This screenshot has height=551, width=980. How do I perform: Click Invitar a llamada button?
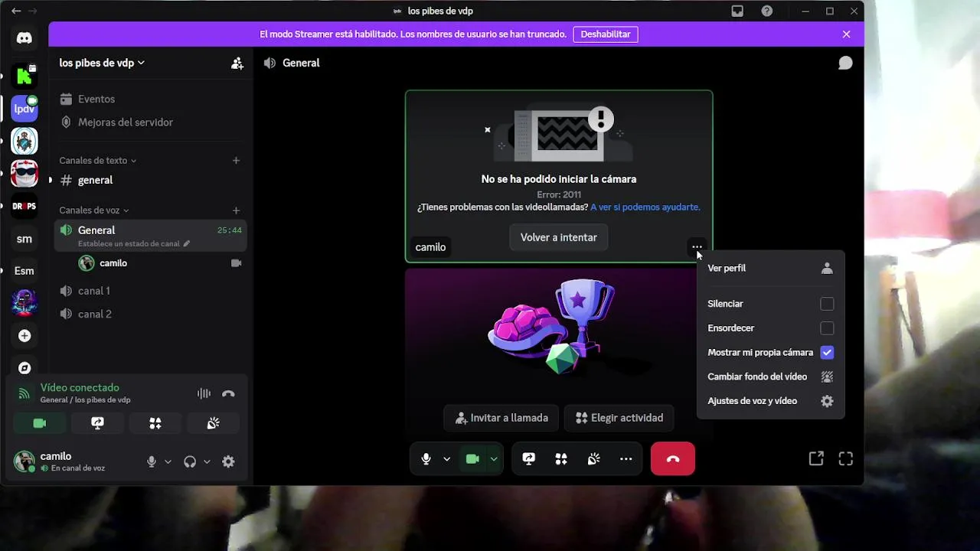[x=501, y=418]
